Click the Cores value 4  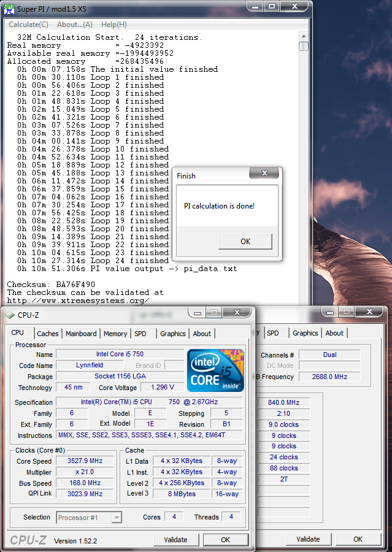click(174, 517)
